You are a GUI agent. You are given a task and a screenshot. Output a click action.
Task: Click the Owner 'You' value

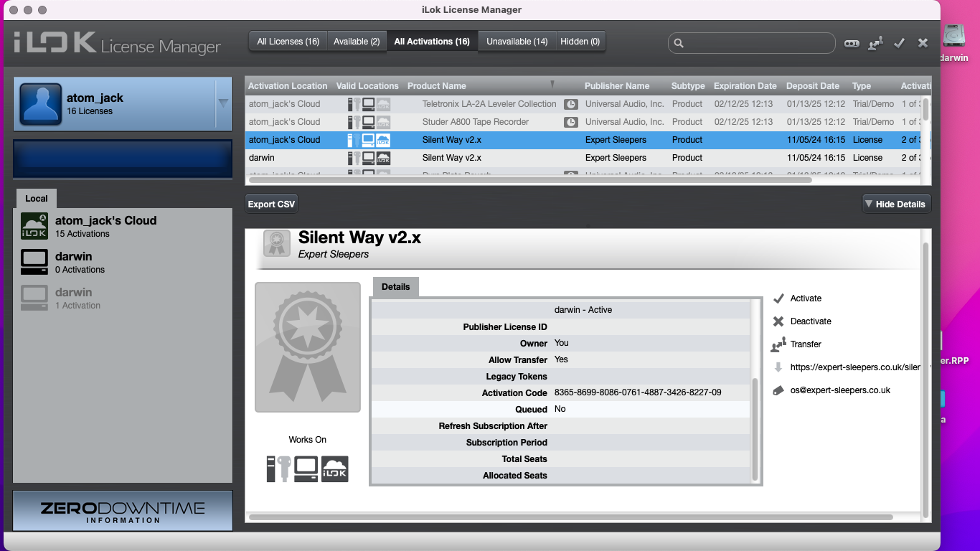click(562, 343)
